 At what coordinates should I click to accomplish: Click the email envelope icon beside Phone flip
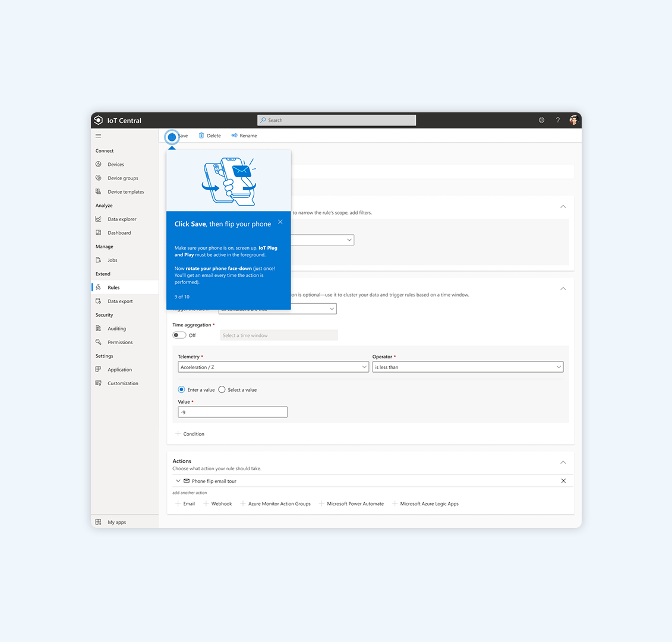[187, 481]
